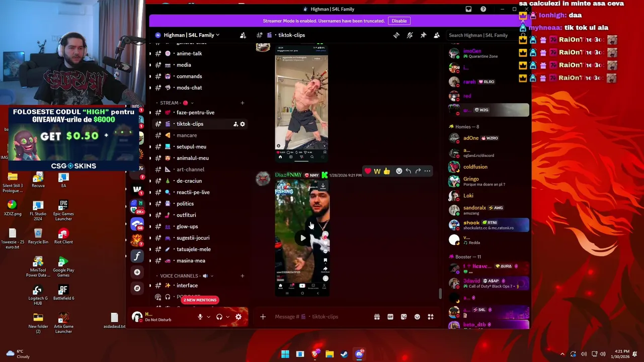Open the gift icon in message bar
The width and height of the screenshot is (644, 362).
377,317
